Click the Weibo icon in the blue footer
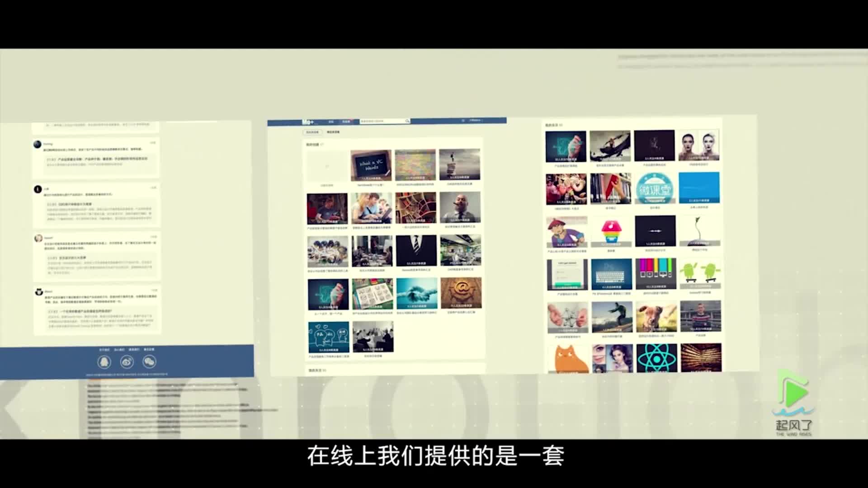 tap(127, 361)
